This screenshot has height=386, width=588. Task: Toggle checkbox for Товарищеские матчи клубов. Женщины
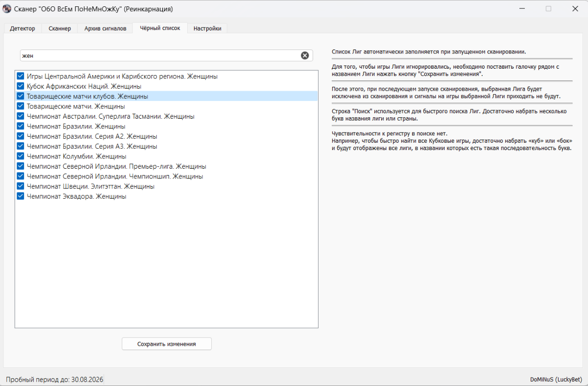click(21, 97)
